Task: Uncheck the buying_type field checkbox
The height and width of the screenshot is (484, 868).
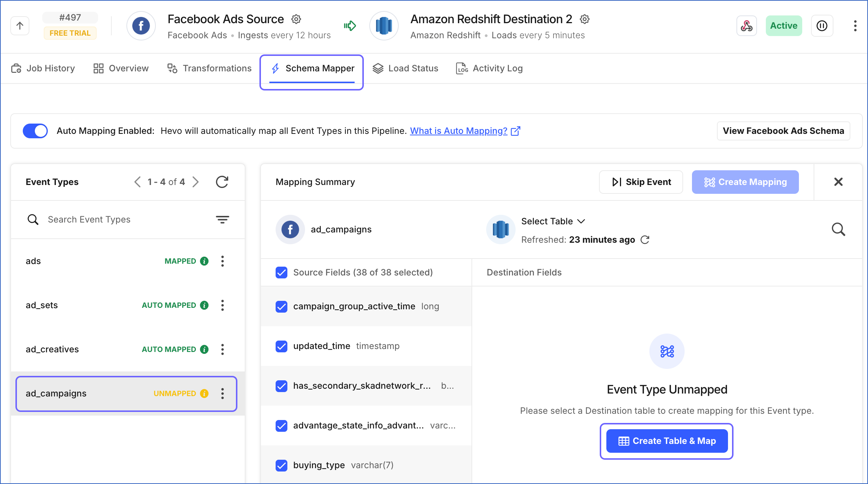Action: pyautogui.click(x=281, y=465)
